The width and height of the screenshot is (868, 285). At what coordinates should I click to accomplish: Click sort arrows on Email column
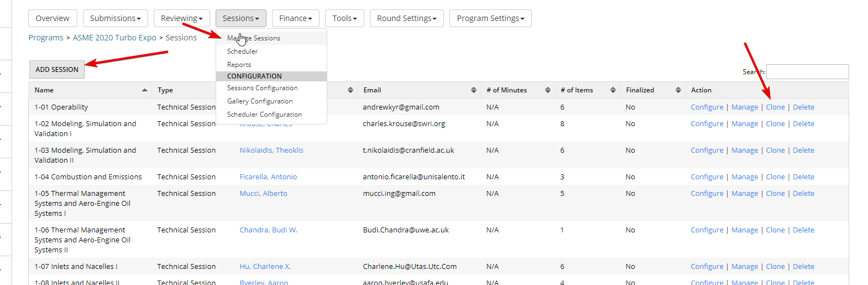tap(473, 90)
